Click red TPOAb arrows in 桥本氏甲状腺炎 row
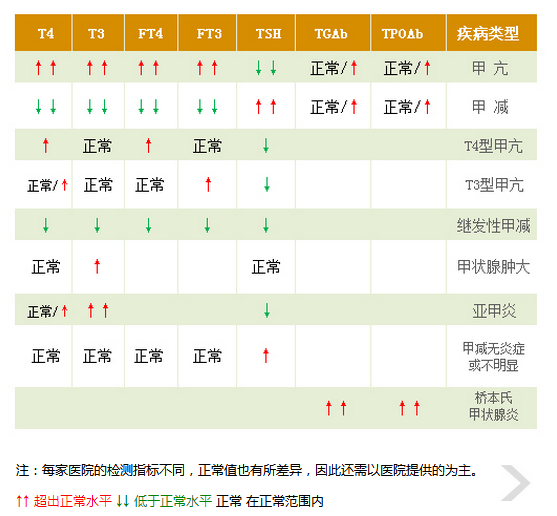The image size is (557, 516). [410, 408]
